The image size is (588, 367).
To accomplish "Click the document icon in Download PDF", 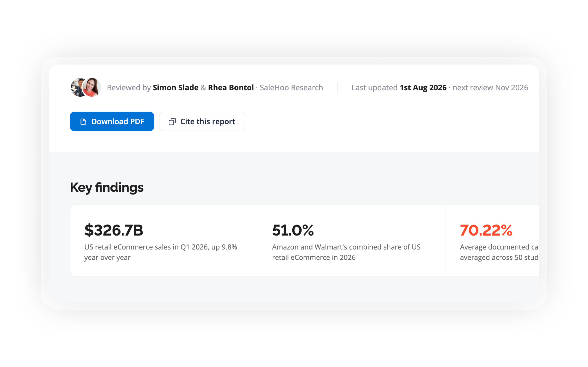I will click(x=83, y=122).
